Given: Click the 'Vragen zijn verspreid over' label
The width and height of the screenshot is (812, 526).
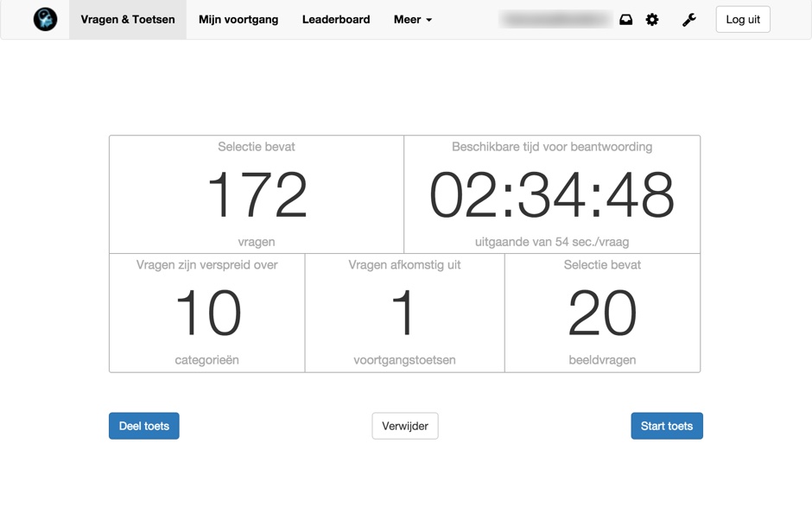Looking at the screenshot, I should click(x=207, y=265).
